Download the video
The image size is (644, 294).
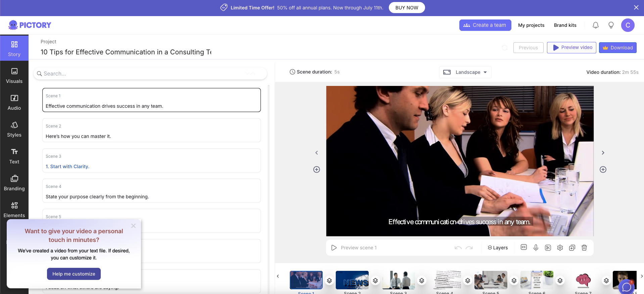pyautogui.click(x=617, y=48)
